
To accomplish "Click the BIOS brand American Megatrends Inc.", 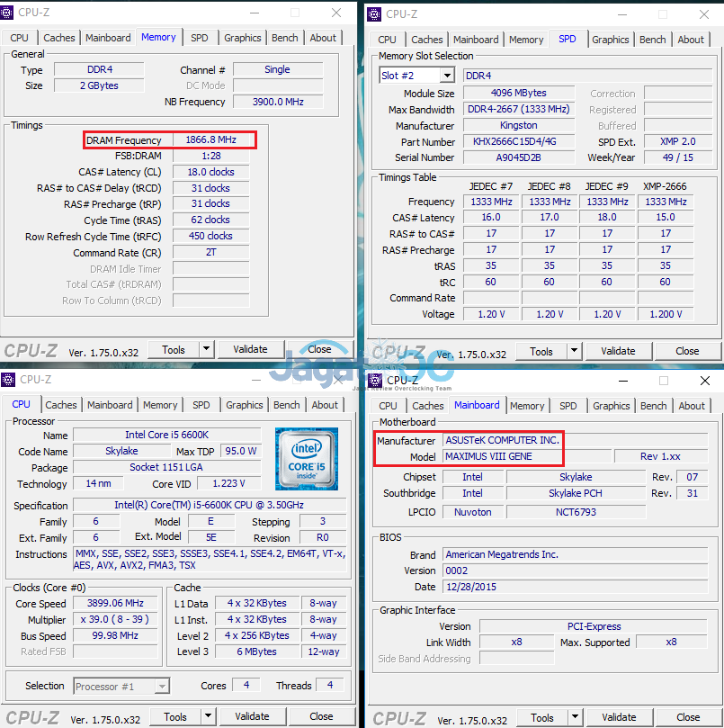I will tap(576, 554).
